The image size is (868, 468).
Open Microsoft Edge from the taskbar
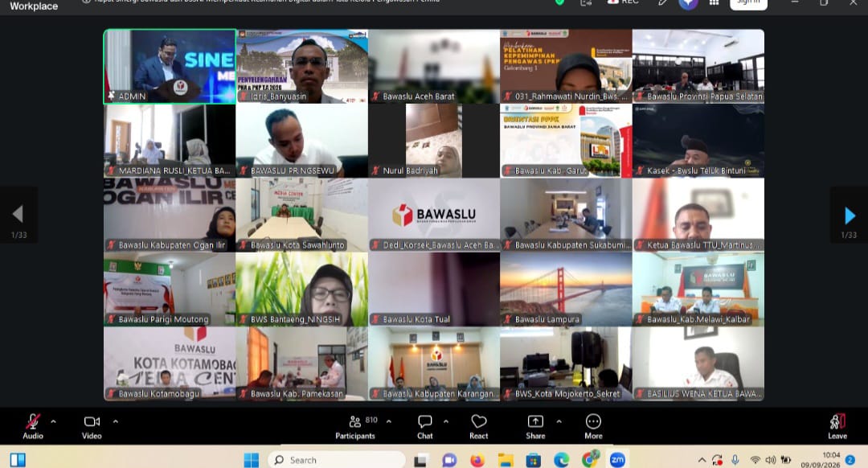(x=561, y=460)
